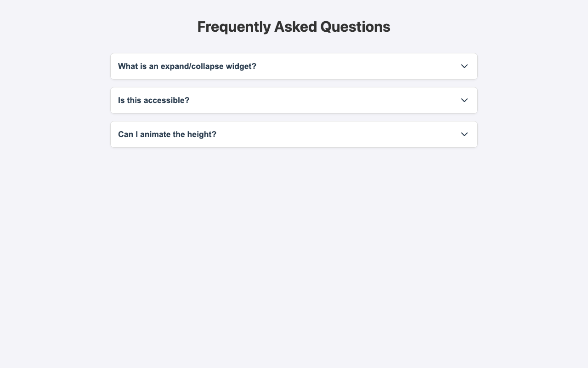Expand the 'Can I animate the height?' section

pyautogui.click(x=294, y=134)
